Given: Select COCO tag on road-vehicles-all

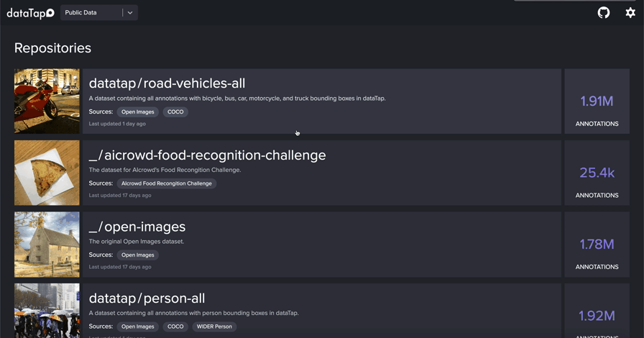Looking at the screenshot, I should (x=175, y=111).
